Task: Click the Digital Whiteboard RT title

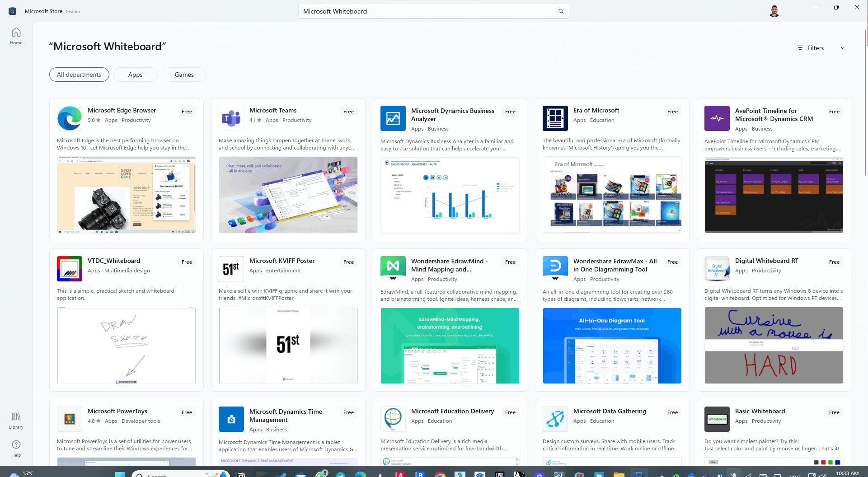Action: [767, 261]
